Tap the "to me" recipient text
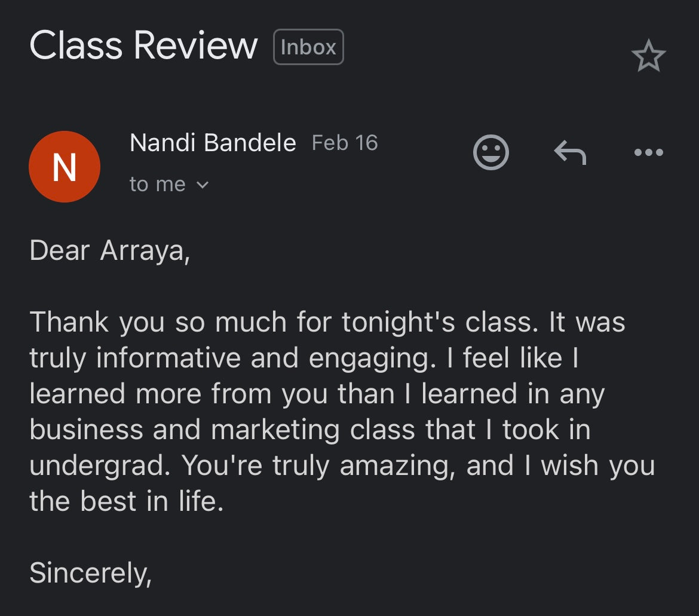Screen dimensions: 699x616 (157, 185)
